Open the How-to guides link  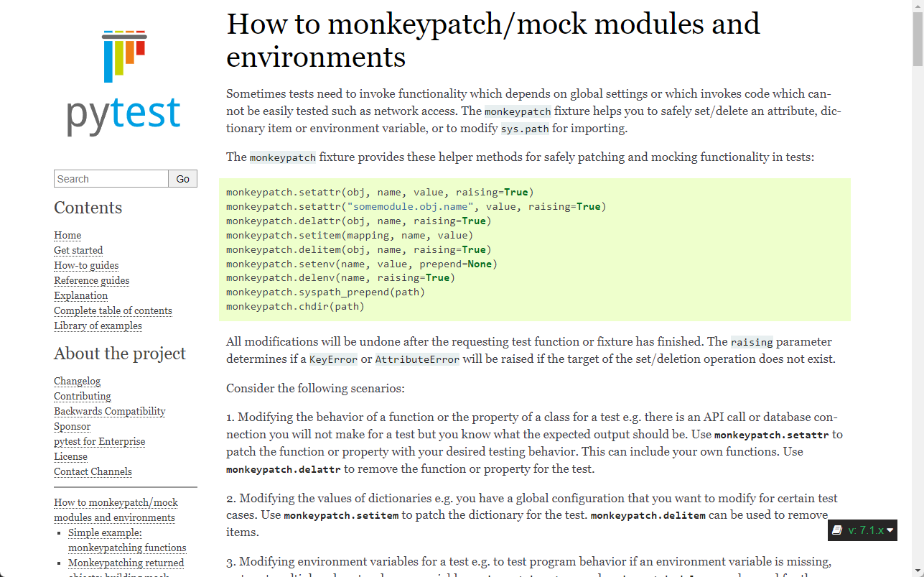pos(86,265)
